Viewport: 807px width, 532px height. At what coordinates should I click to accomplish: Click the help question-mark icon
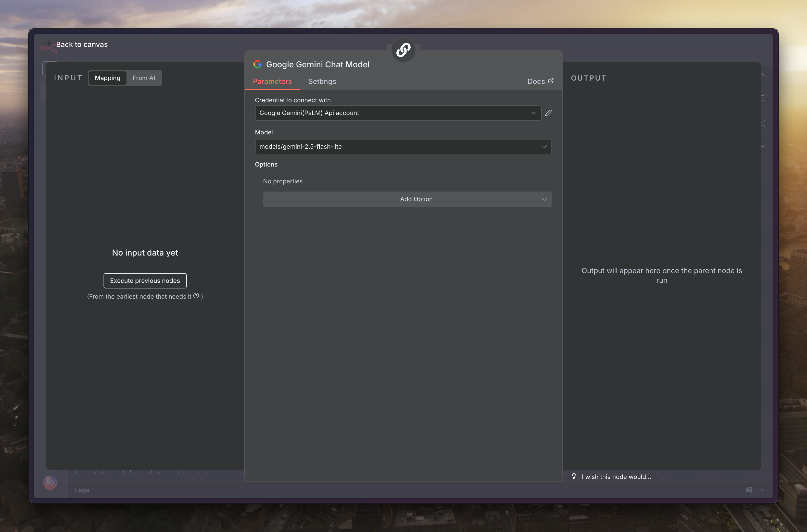[196, 296]
